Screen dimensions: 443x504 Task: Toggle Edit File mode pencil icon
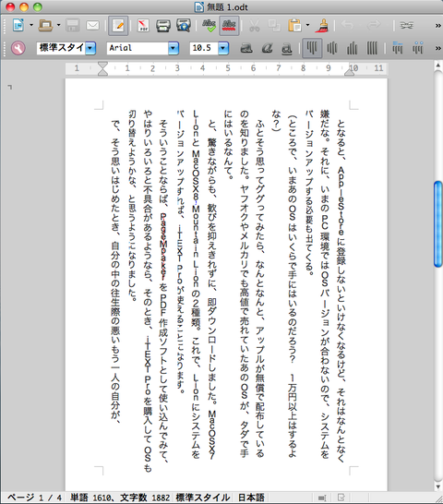tap(118, 25)
